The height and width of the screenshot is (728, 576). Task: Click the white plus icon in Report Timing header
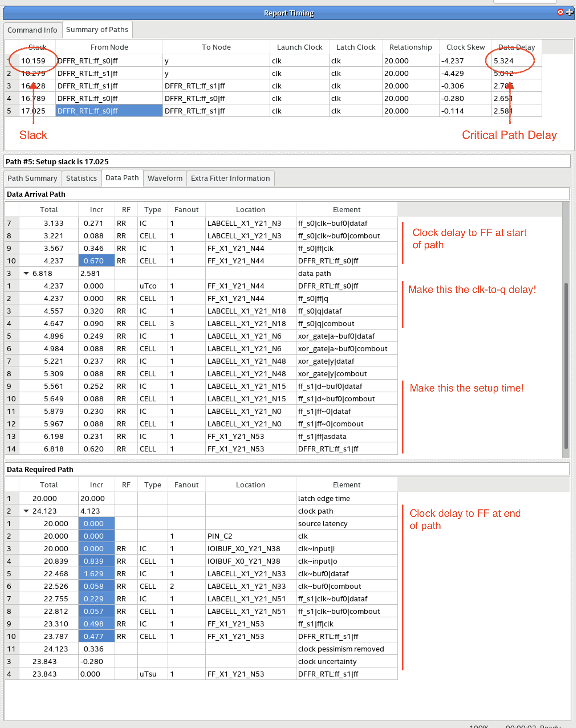coord(570,12)
